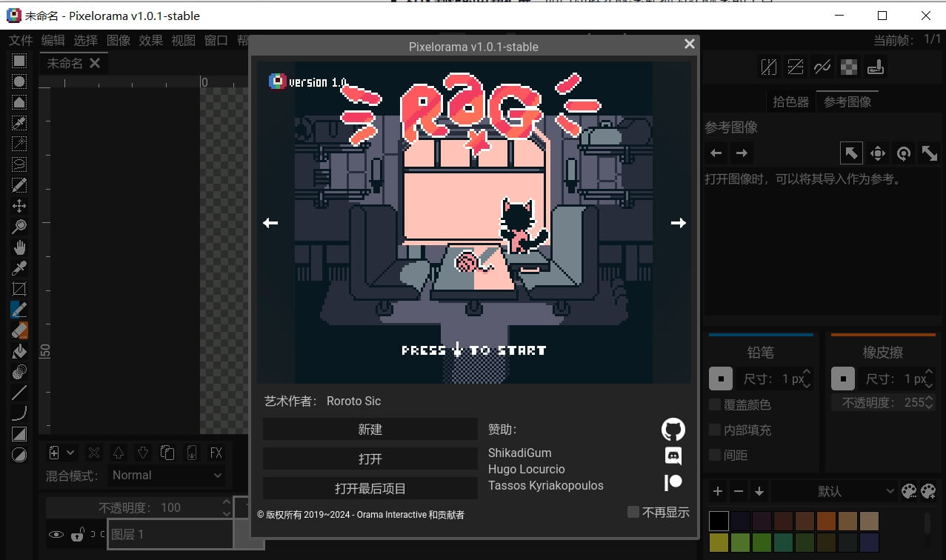
Task: Adjust eraser 不透明度 255 stepper
Action: (x=930, y=403)
